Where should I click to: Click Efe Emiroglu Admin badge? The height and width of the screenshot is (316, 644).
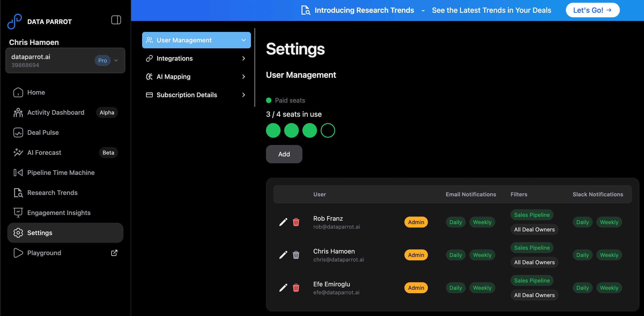click(416, 288)
